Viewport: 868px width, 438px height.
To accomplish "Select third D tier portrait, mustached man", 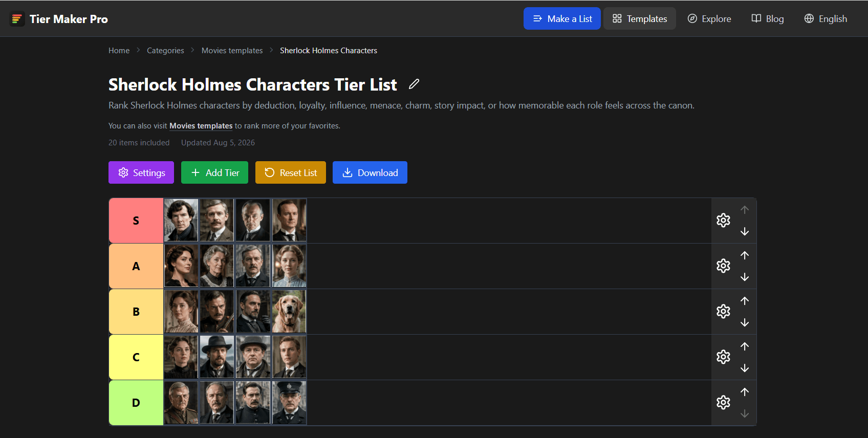I will (x=253, y=402).
